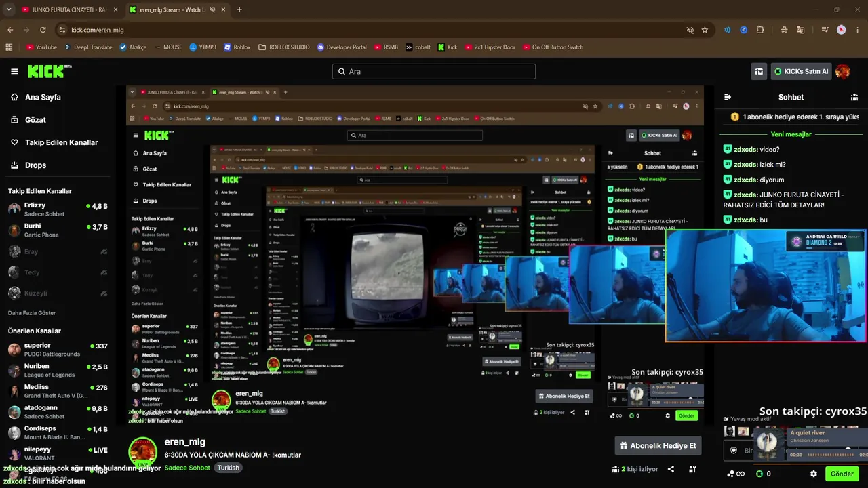Open Mediiss channel in recommended list
Screen dimensions: 868x488
click(58, 391)
